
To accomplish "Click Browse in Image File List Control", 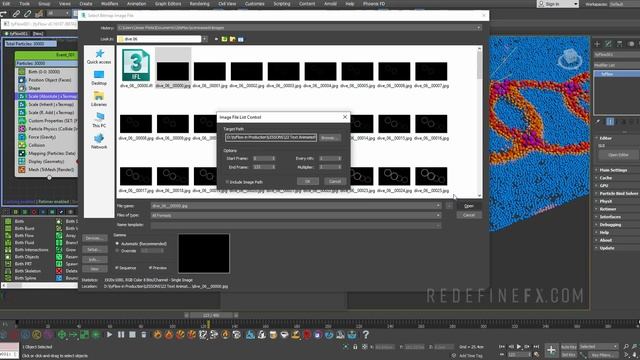I will (330, 138).
